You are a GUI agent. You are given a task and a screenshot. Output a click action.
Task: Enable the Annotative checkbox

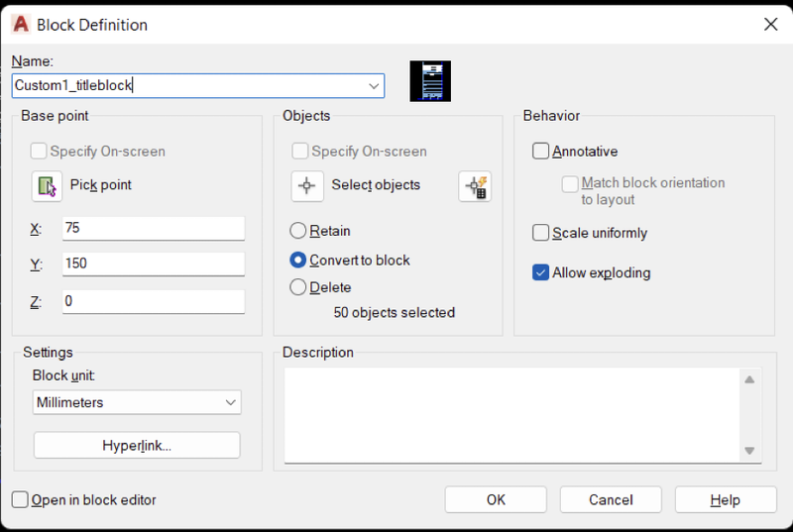tap(540, 151)
